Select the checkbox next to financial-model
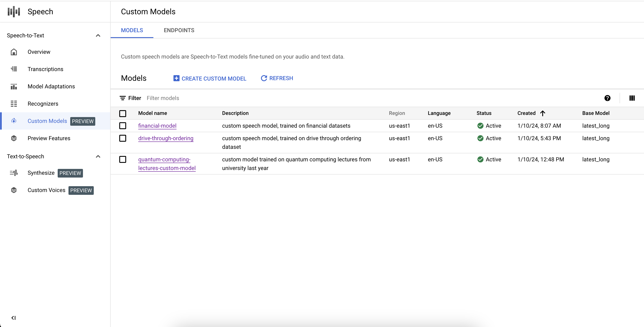The image size is (644, 327). click(123, 125)
